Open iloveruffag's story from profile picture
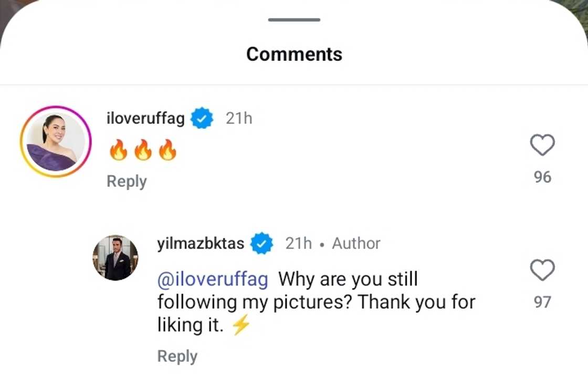 click(x=56, y=142)
